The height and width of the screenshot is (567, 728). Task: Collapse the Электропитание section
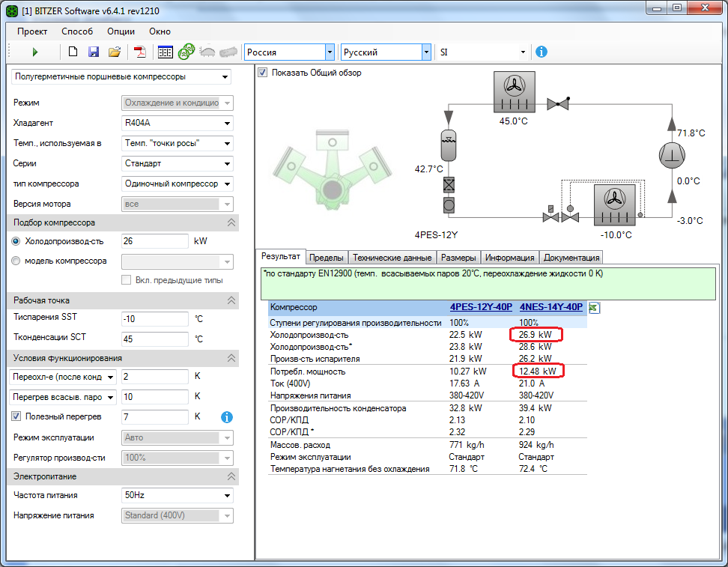point(231,476)
